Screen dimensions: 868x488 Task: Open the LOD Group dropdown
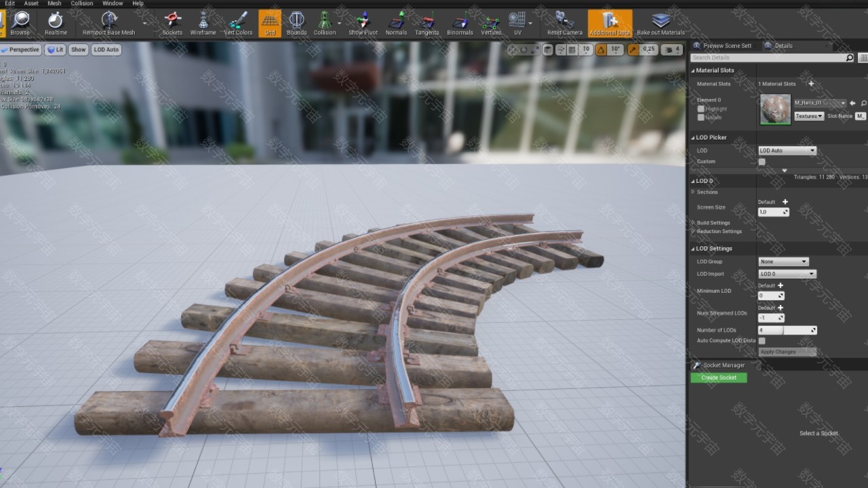pyautogui.click(x=783, y=262)
